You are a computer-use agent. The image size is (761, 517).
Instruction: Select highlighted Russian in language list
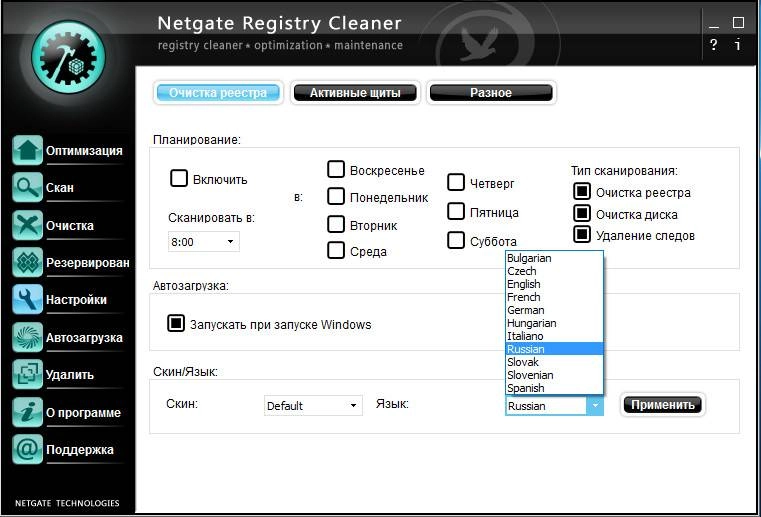[x=554, y=349]
